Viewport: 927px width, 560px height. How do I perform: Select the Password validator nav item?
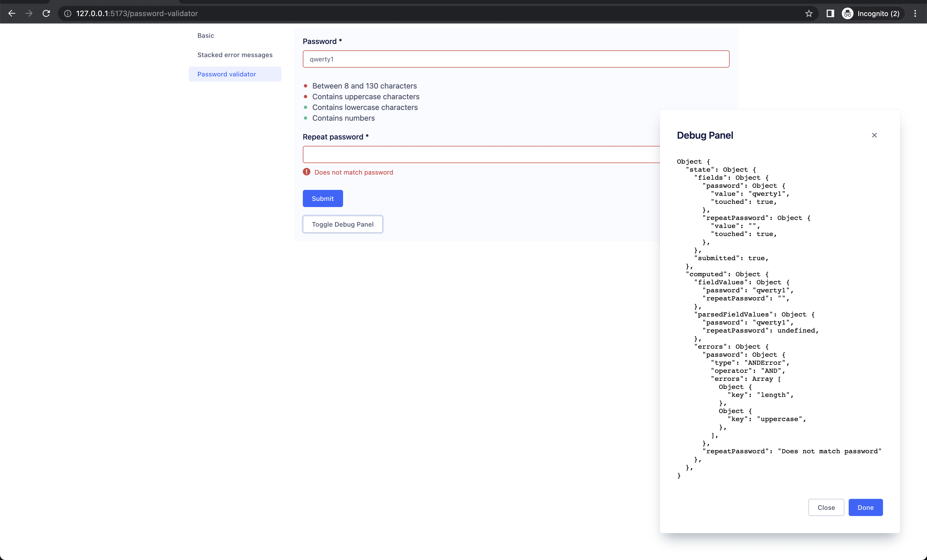coord(226,74)
